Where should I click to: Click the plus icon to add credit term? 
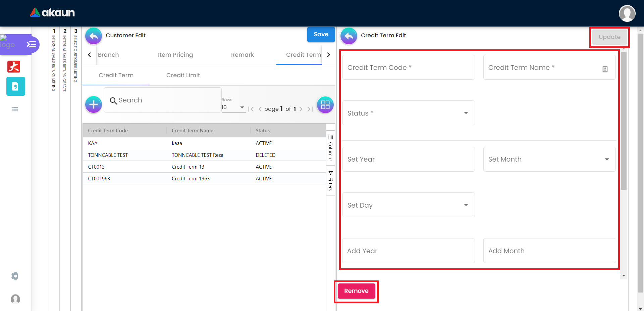(x=94, y=105)
